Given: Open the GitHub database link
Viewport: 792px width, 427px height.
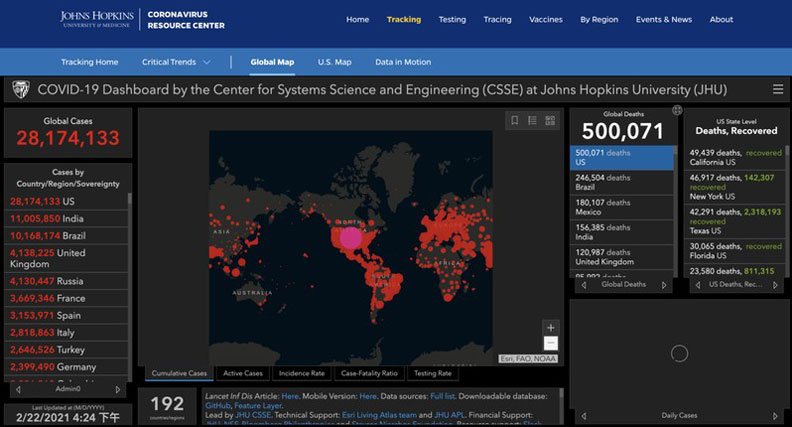Looking at the screenshot, I should (219, 407).
